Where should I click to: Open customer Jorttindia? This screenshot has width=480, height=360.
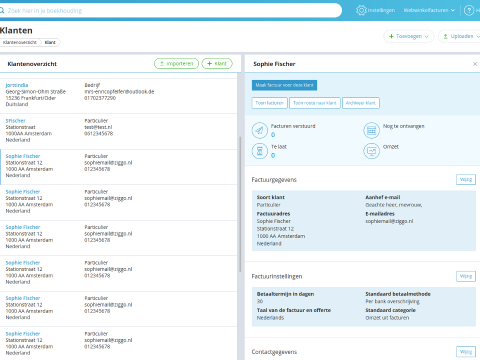(x=17, y=85)
